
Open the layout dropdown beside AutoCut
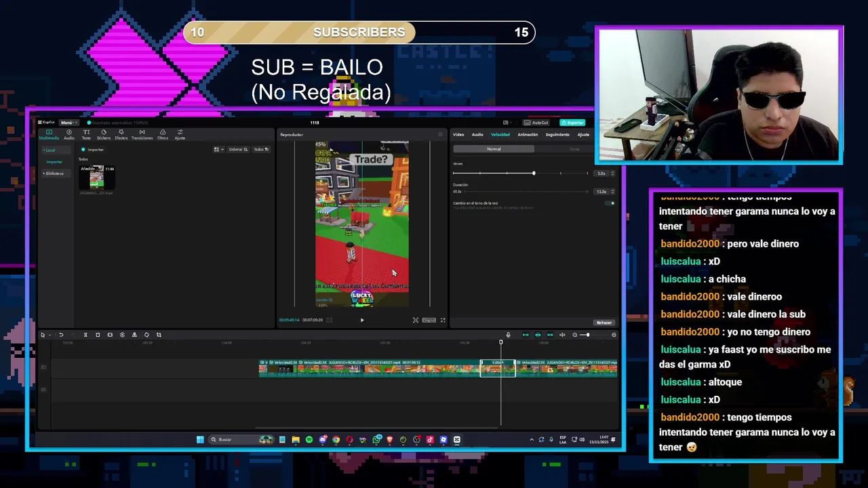507,123
